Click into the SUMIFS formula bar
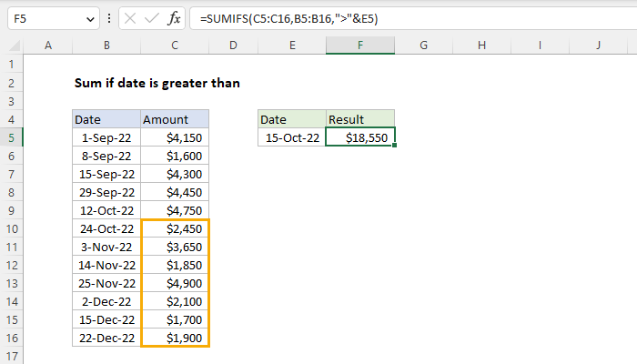 [413, 19]
